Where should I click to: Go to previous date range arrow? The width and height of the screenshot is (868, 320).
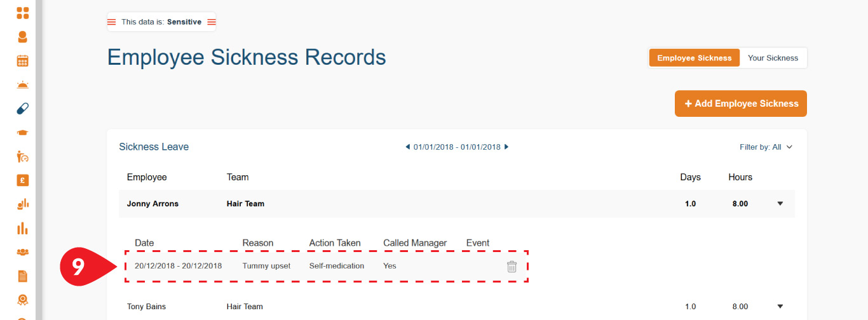(407, 147)
